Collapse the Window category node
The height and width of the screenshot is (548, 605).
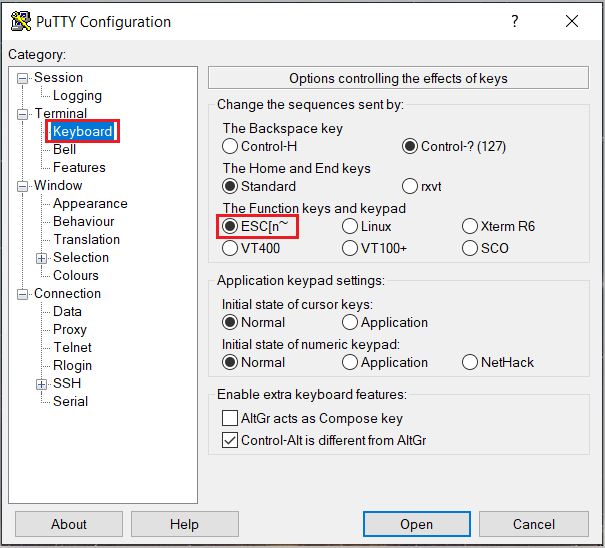pyautogui.click(x=24, y=186)
